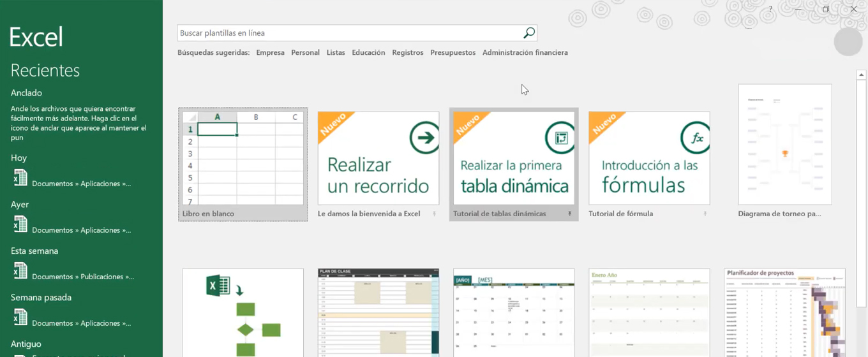Click the magnifier search icon
Screen dimensions: 868x357
[x=528, y=33]
